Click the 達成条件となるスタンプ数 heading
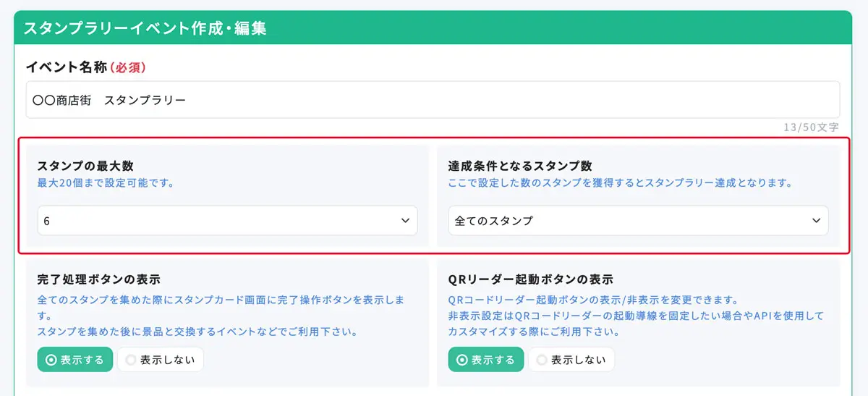Image resolution: width=868 pixels, height=396 pixels. point(520,166)
